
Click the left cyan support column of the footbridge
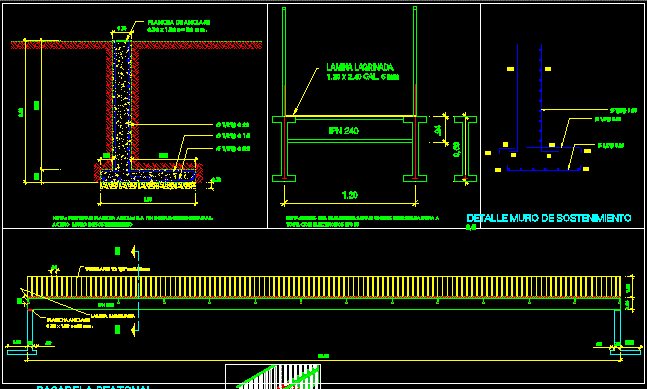coord(30,327)
